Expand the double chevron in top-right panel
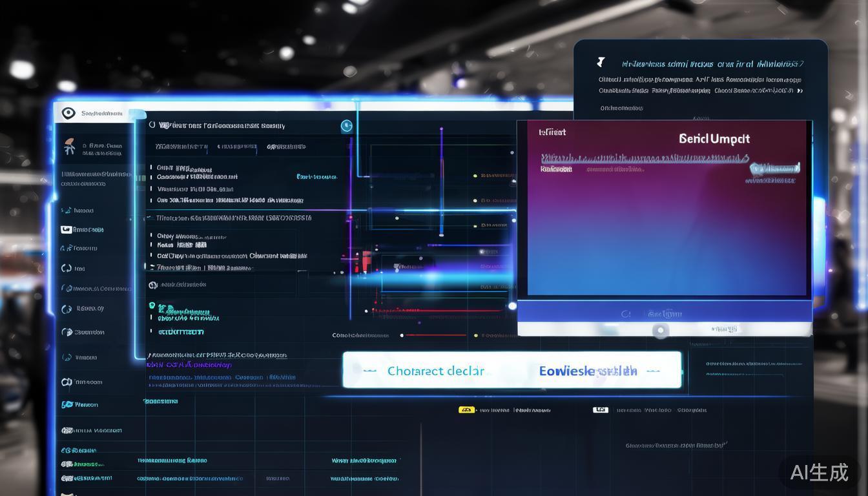The image size is (868, 496). [800, 91]
